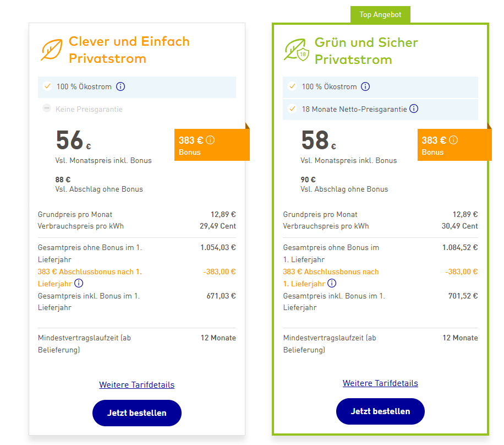
Task: Click the Top Angebot label
Action: (380, 15)
